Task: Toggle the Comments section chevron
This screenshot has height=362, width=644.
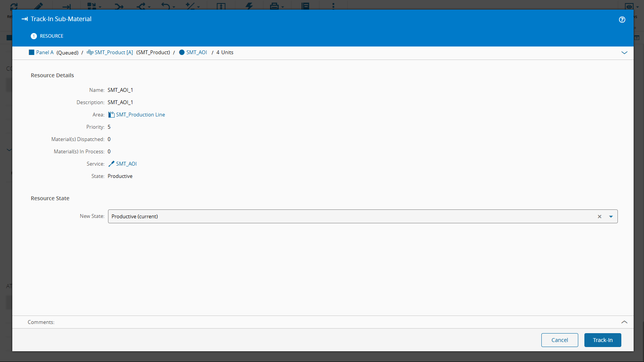Action: tap(624, 322)
